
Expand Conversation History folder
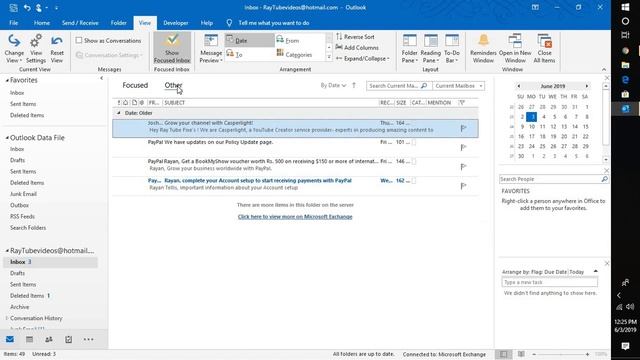(7, 318)
